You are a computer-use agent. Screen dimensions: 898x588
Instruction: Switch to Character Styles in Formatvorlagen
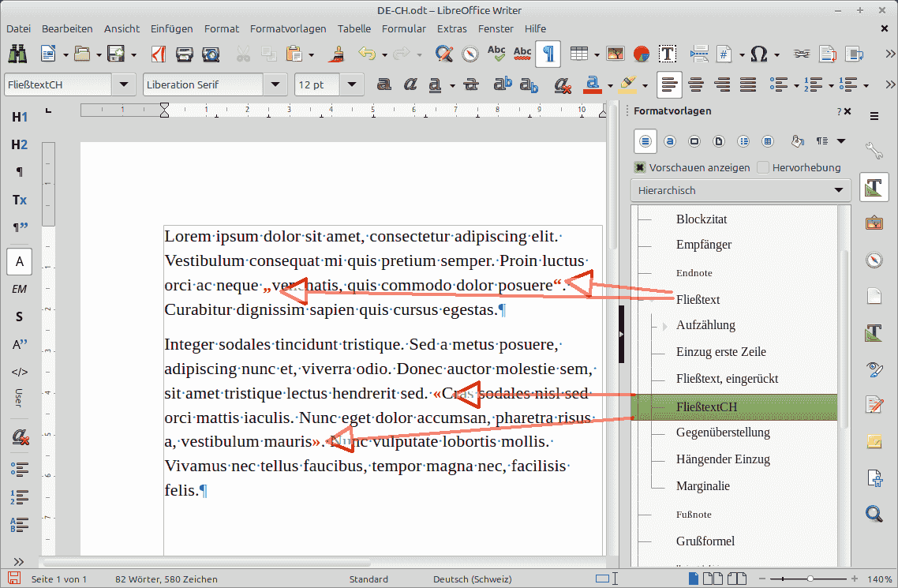pyautogui.click(x=670, y=140)
